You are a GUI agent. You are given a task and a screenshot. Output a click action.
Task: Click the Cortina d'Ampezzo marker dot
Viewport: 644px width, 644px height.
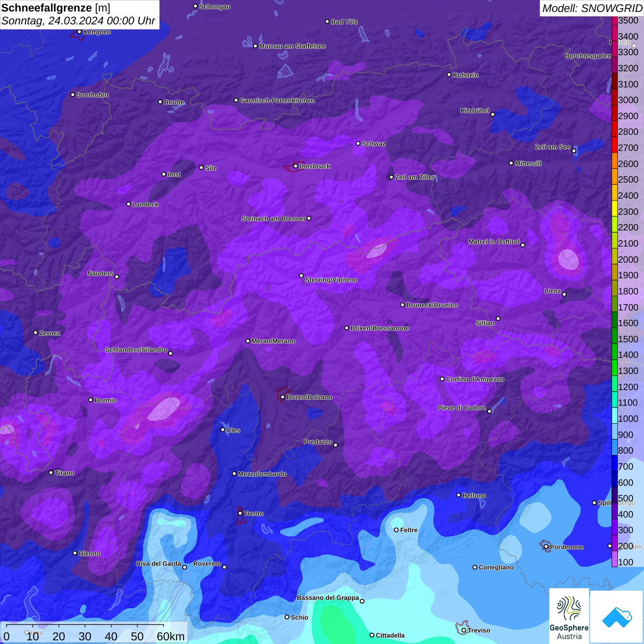tap(442, 379)
